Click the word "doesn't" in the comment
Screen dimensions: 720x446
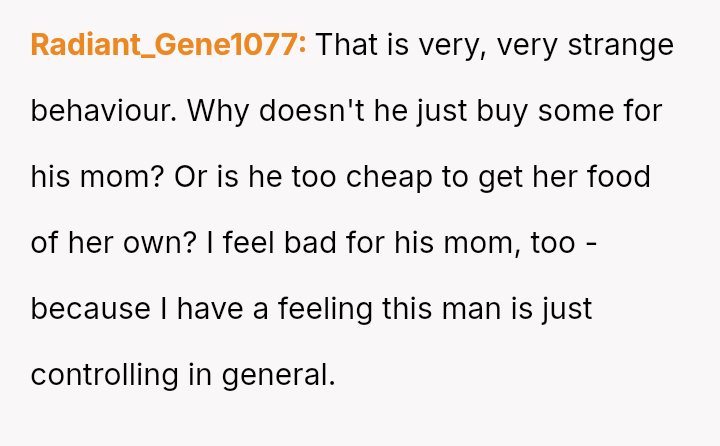coord(307,111)
